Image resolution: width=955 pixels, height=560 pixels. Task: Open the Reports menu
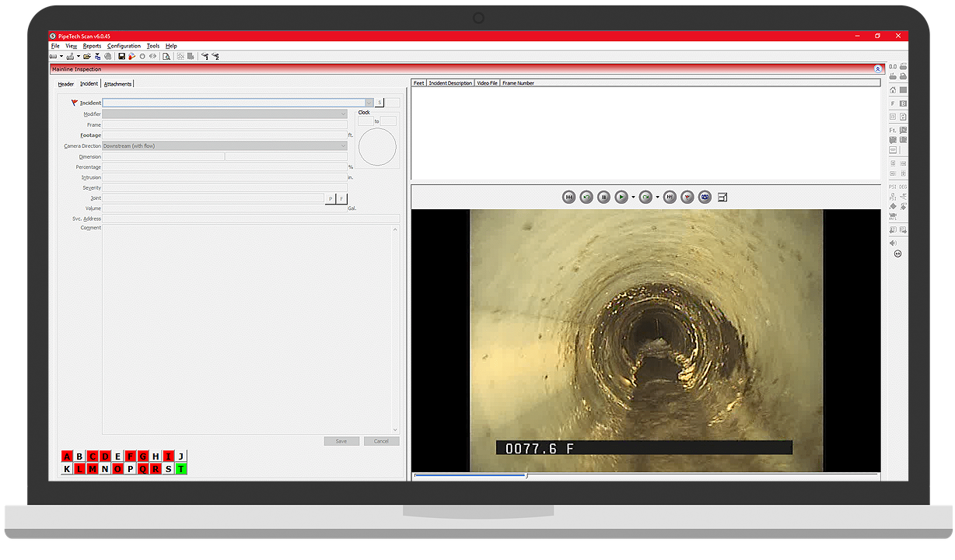click(x=92, y=46)
